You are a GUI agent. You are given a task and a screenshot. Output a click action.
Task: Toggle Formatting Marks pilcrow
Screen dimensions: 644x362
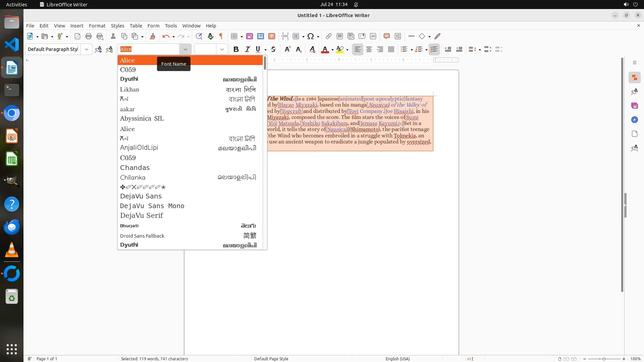coord(221,36)
